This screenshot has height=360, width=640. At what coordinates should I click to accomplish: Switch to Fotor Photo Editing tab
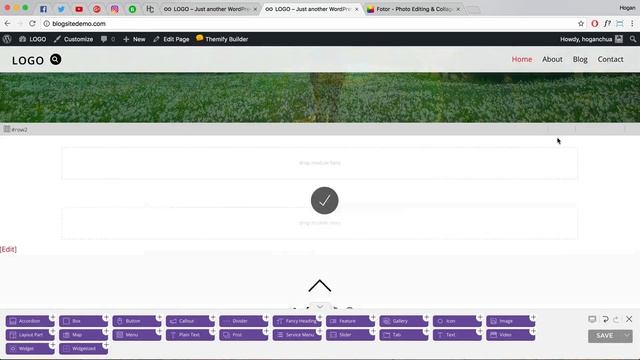pyautogui.click(x=414, y=9)
